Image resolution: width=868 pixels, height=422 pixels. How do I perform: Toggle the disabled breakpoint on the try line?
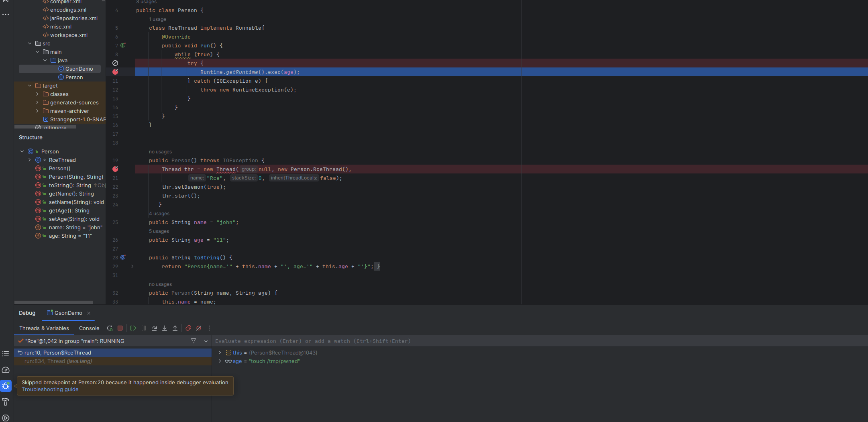click(x=115, y=63)
